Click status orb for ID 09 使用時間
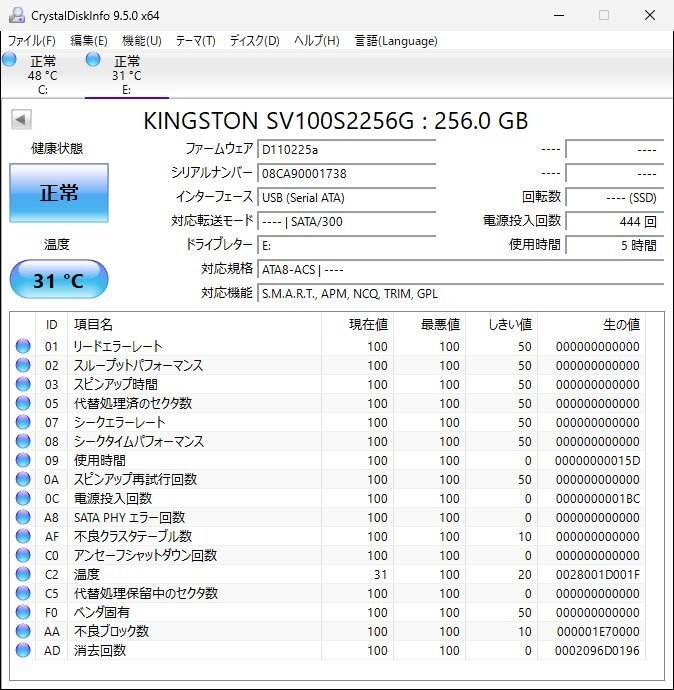 (x=23, y=460)
